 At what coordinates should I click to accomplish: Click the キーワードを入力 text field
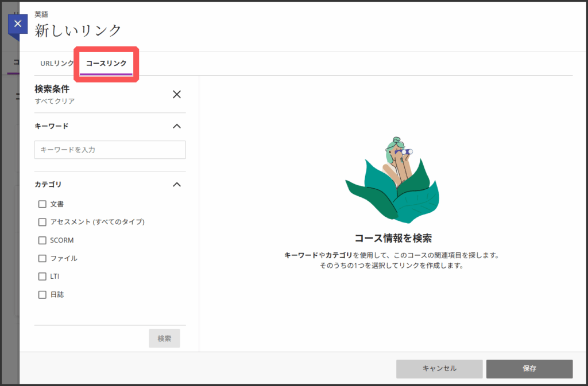coord(110,150)
